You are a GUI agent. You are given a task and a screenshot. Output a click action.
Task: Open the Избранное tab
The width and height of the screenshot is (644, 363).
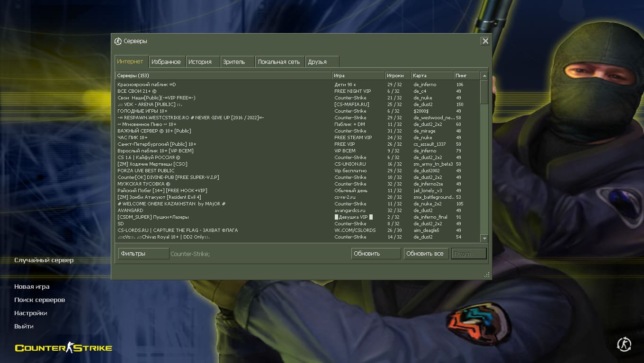(x=166, y=62)
